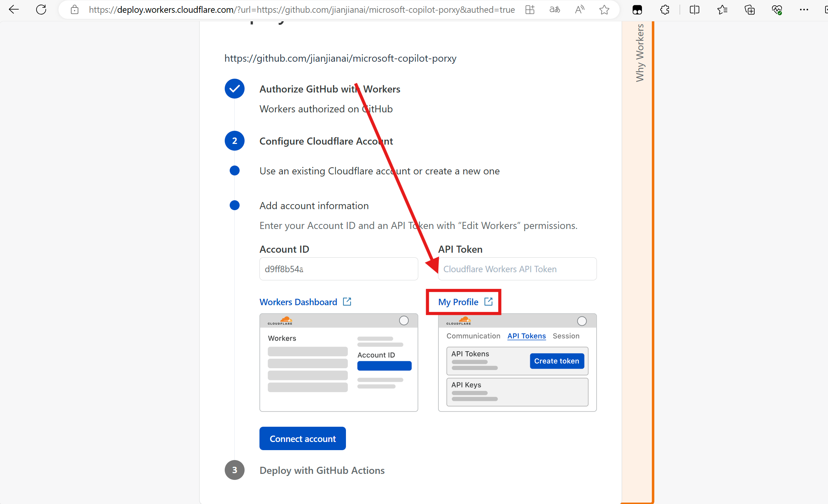Click the API Token input field
This screenshot has width=828, height=504.
[x=517, y=269]
